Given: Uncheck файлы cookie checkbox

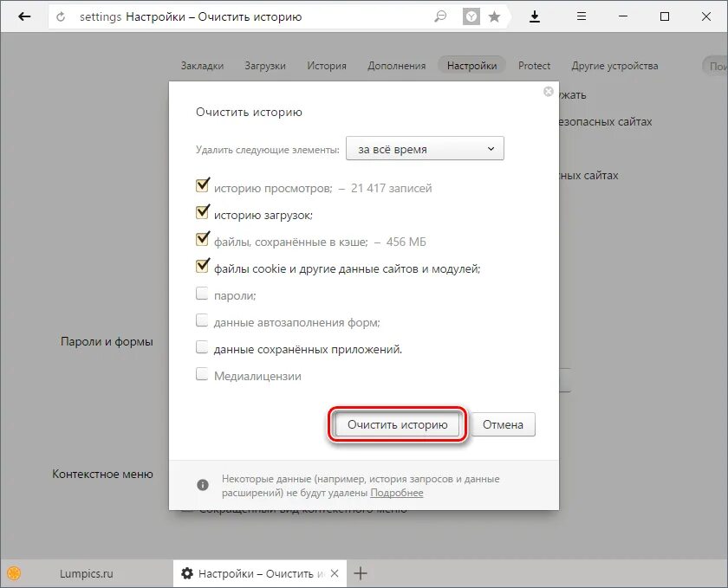Looking at the screenshot, I should click(x=202, y=266).
